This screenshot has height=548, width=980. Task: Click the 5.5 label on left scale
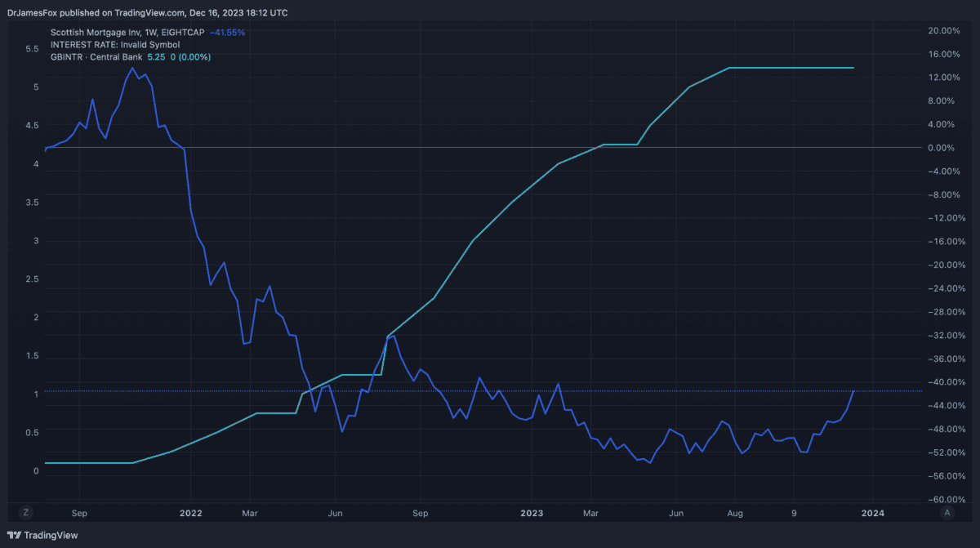pyautogui.click(x=32, y=49)
